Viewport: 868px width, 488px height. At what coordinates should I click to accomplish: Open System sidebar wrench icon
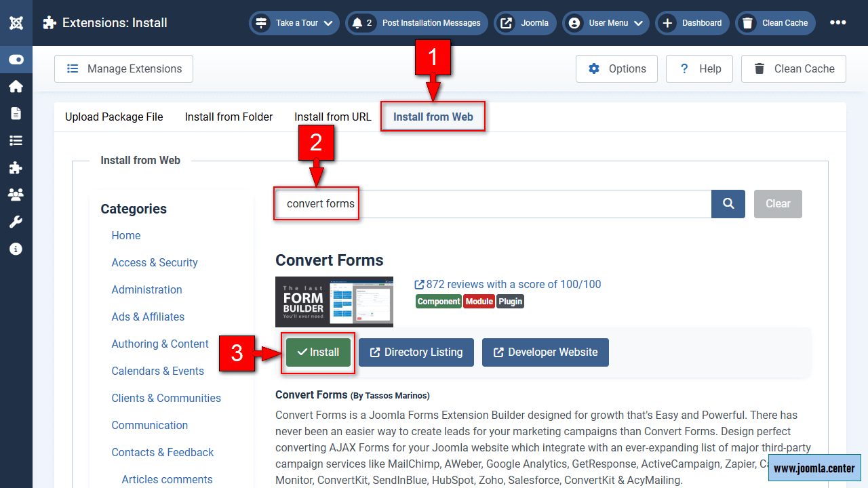16,222
